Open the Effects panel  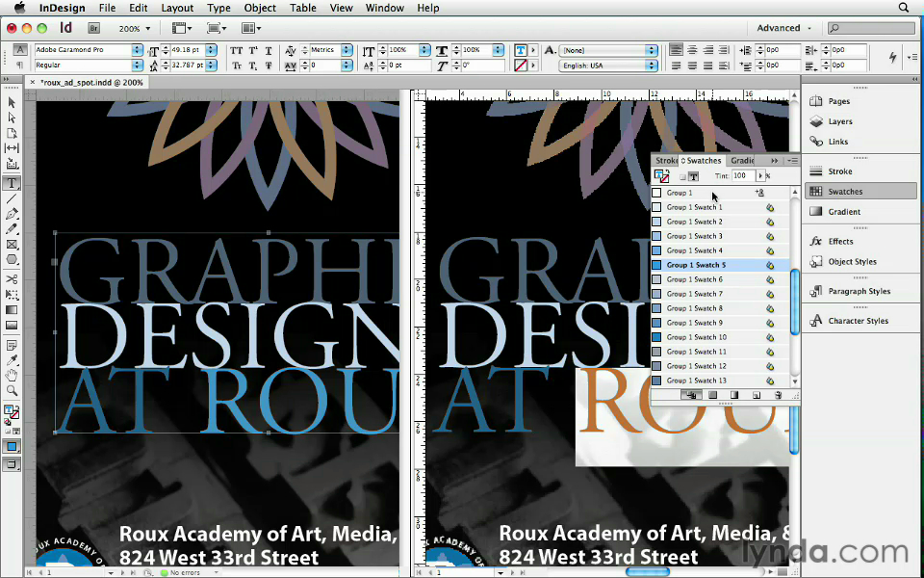pos(860,241)
